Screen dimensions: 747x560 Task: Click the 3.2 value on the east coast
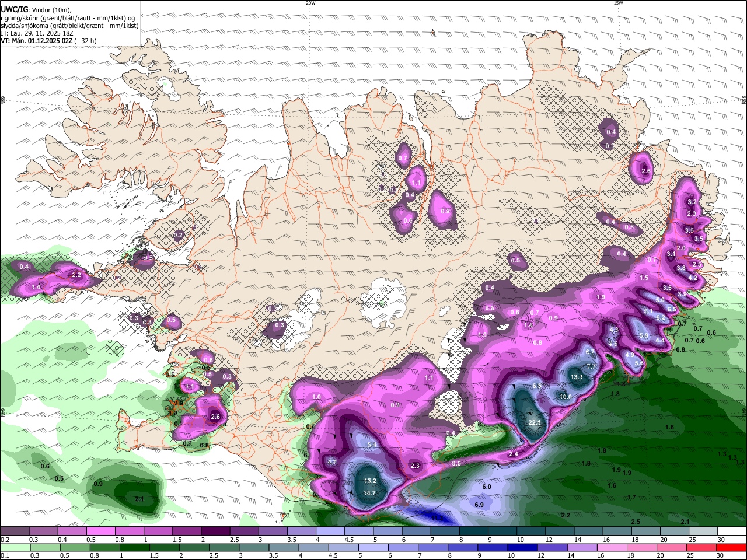pos(692,202)
